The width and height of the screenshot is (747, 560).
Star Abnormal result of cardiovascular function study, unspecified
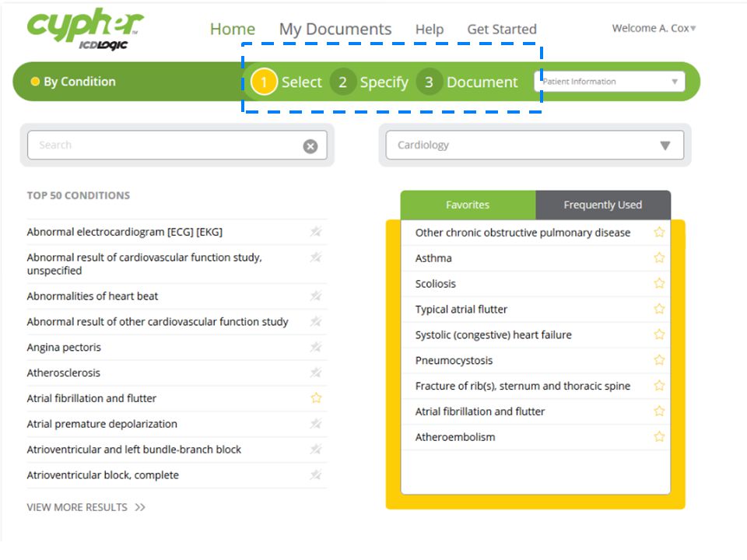316,257
